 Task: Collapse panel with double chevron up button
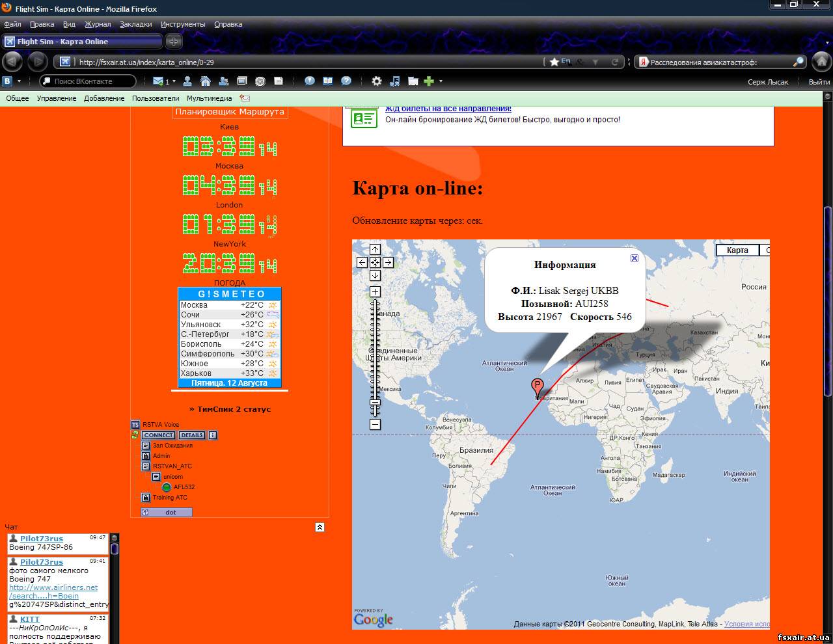click(320, 528)
